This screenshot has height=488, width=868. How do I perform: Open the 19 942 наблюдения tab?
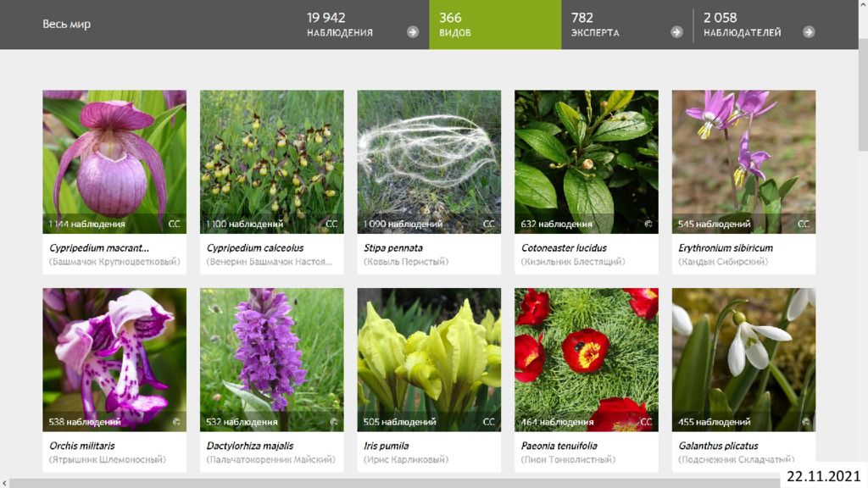point(363,25)
